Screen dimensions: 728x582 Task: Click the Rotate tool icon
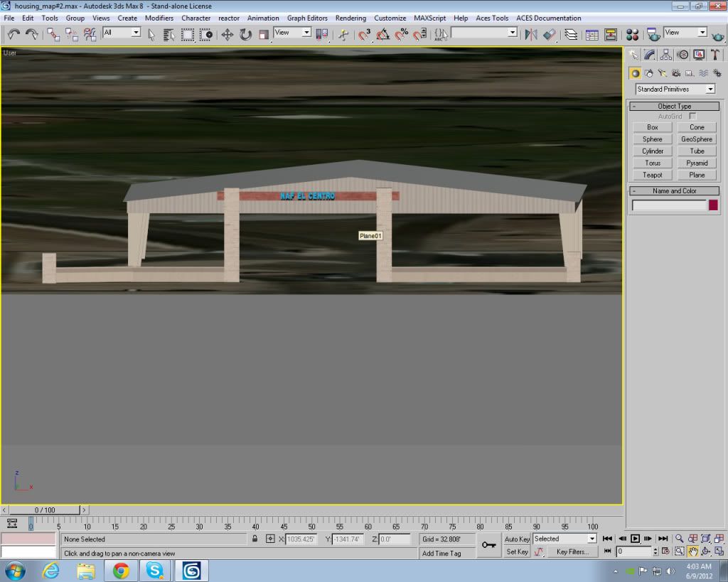click(245, 34)
